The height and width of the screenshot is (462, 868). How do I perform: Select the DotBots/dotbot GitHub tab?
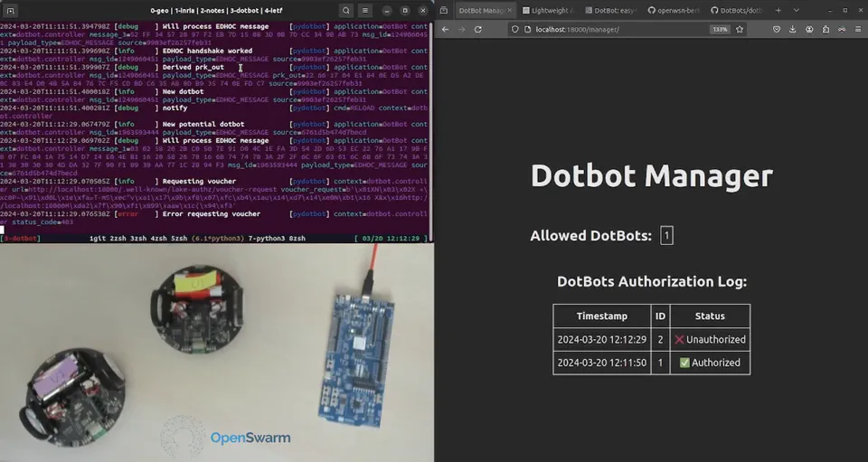[x=736, y=11]
